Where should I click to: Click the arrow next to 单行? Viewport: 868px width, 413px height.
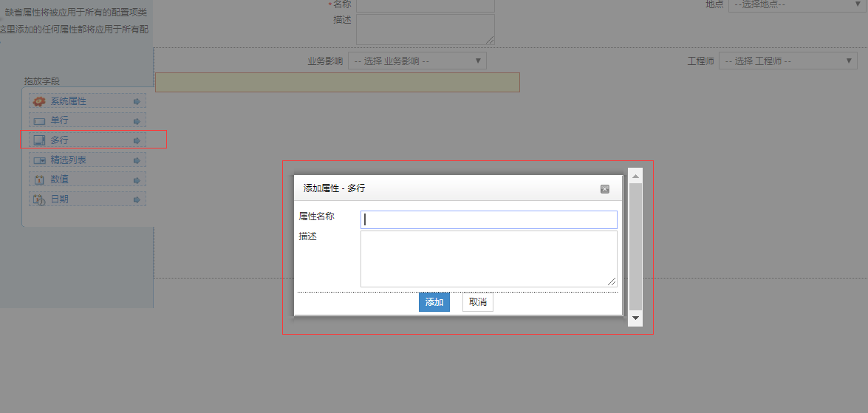pos(137,121)
